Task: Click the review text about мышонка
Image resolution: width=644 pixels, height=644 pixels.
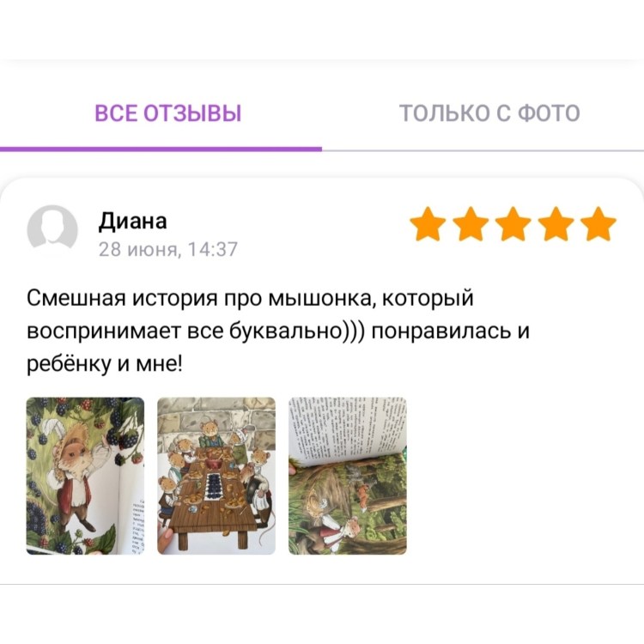Action: coord(277,331)
